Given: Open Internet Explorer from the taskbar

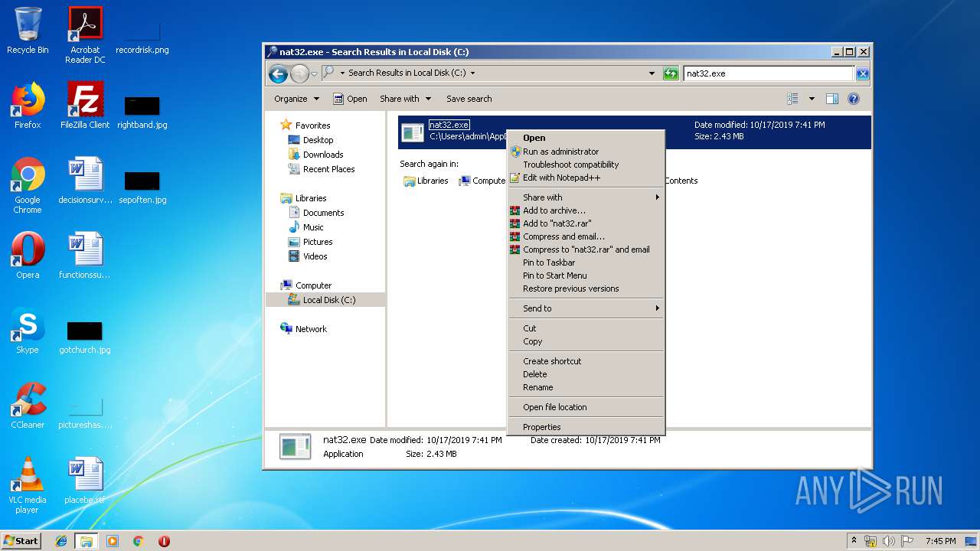Looking at the screenshot, I should [x=61, y=541].
